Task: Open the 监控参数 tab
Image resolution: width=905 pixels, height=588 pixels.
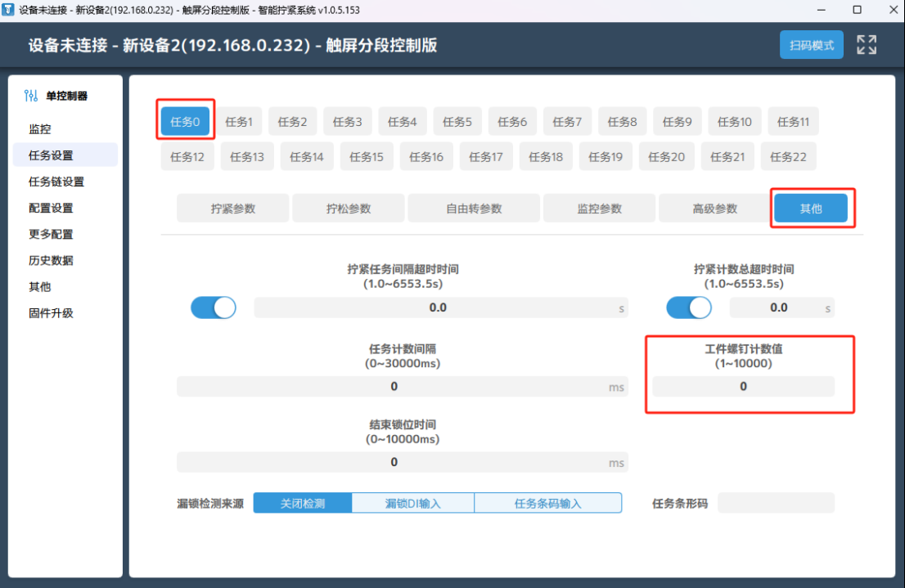Action: coord(599,209)
